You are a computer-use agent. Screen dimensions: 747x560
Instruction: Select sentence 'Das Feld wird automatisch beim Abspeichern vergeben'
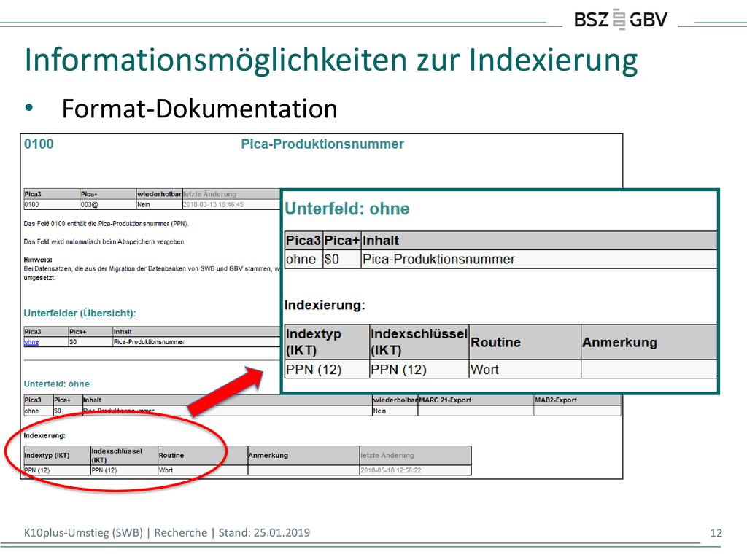(x=104, y=241)
